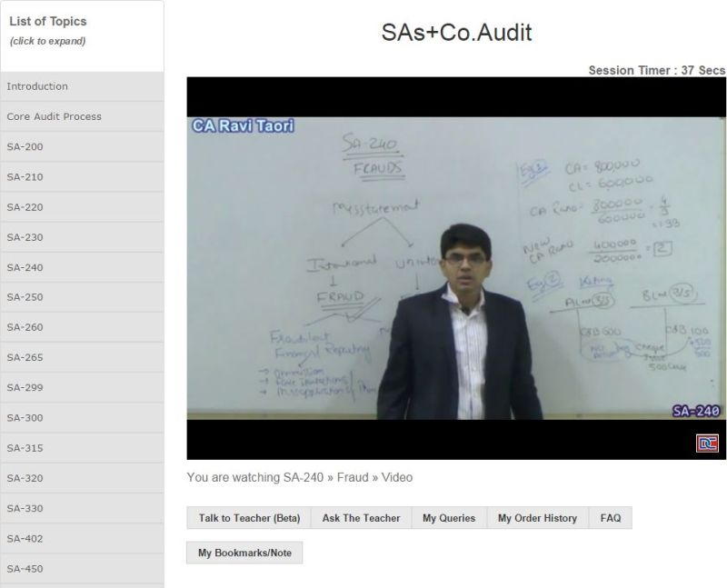Click the red logo icon in video corner
The width and height of the screenshot is (727, 588).
[x=707, y=443]
